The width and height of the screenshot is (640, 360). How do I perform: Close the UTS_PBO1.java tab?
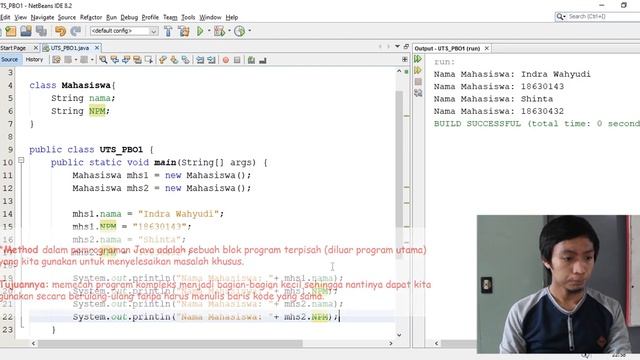click(97, 48)
